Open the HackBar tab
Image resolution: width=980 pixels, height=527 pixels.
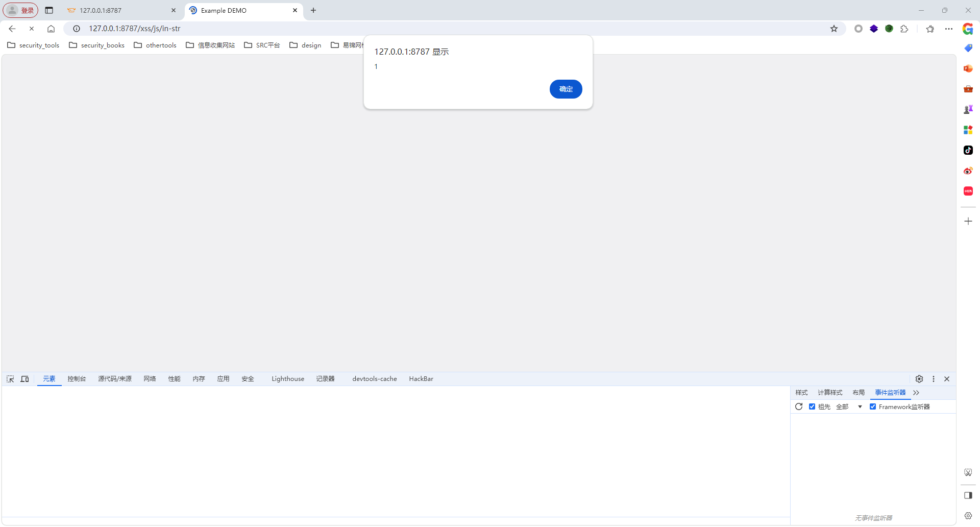421,379
